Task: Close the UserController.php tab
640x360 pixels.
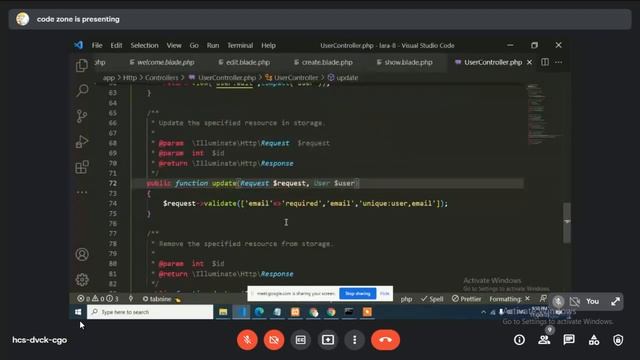Action: pos(529,62)
